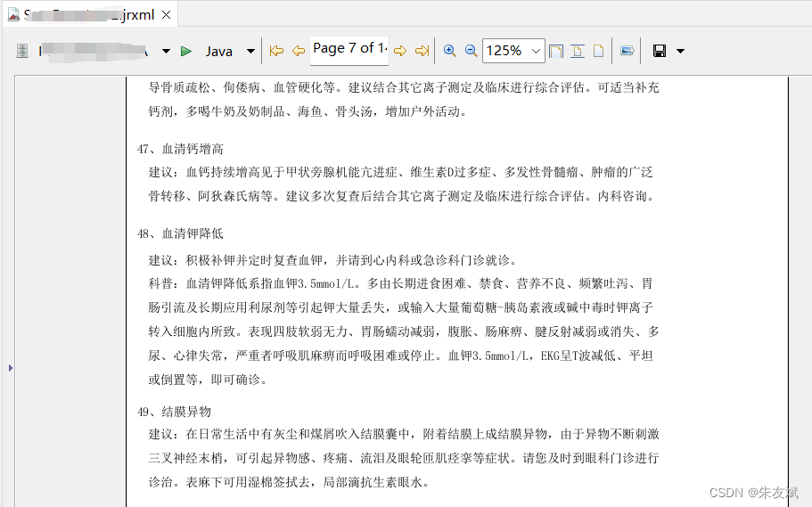The image size is (812, 507).
Task: Select the .jrxml file tab
Action: 88,14
